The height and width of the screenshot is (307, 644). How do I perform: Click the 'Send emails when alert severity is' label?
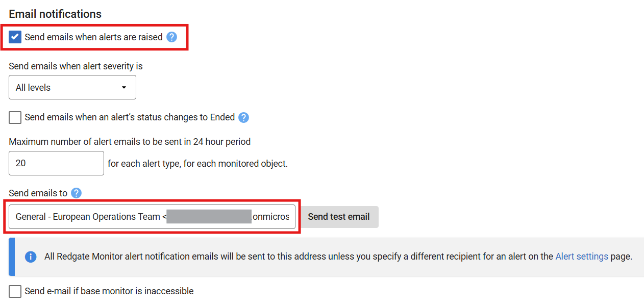[76, 66]
